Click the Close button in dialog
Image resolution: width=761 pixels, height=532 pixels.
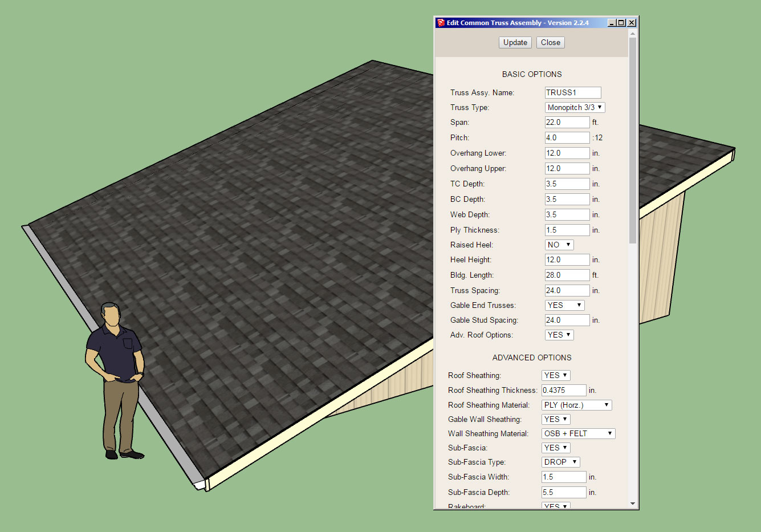(550, 43)
